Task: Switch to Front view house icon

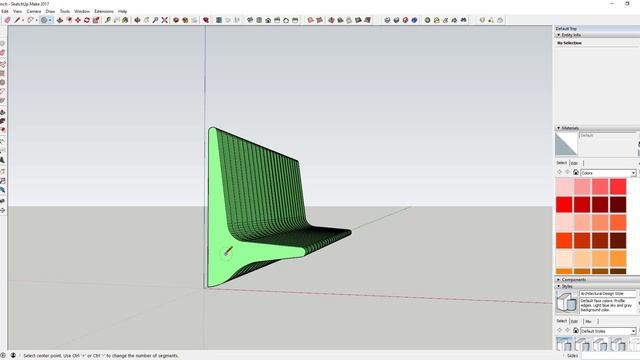Action: [268, 20]
